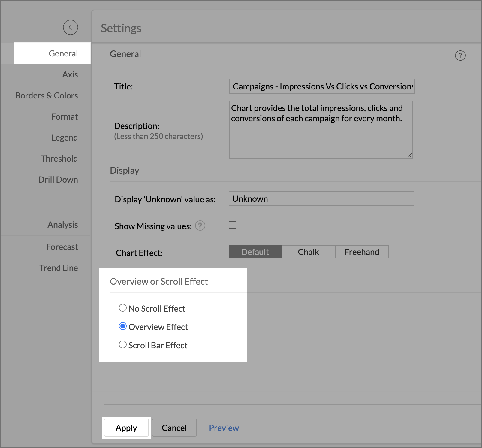Choose the Overview Effect radio button
This screenshot has height=448, width=482.
click(x=123, y=326)
